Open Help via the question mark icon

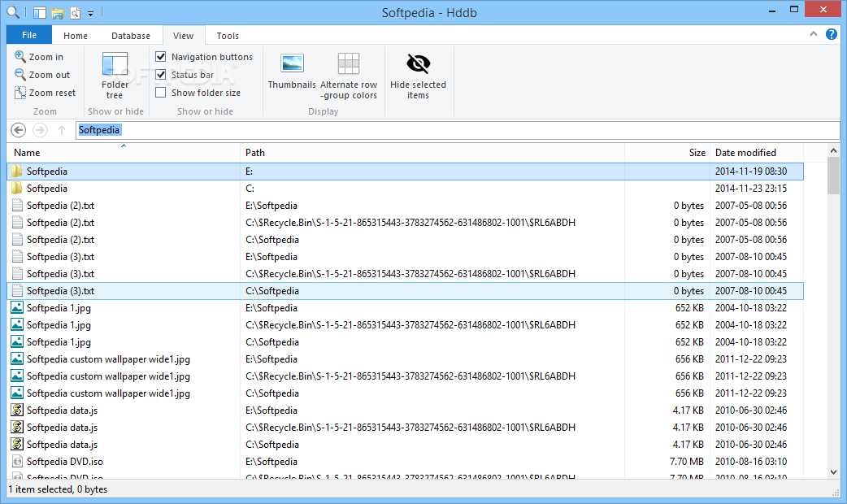(x=832, y=35)
